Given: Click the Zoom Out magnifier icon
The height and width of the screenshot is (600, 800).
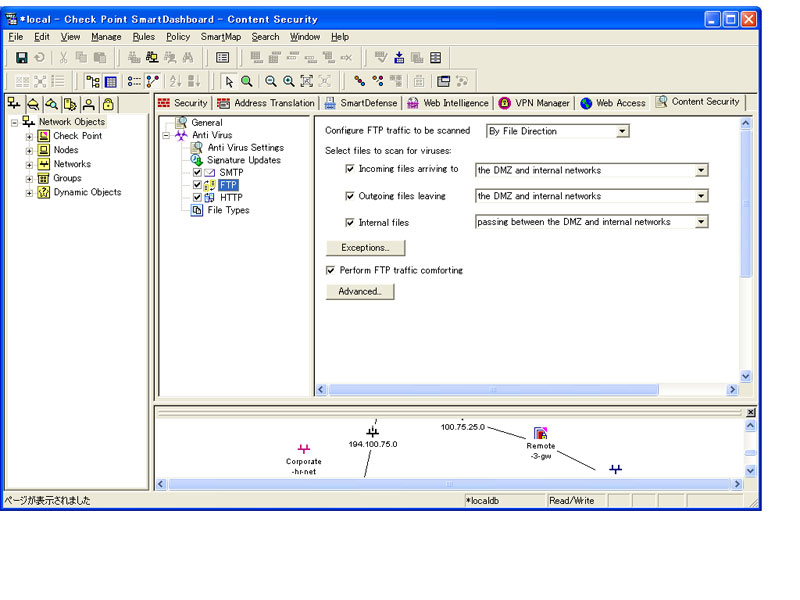Looking at the screenshot, I should coord(271,81).
